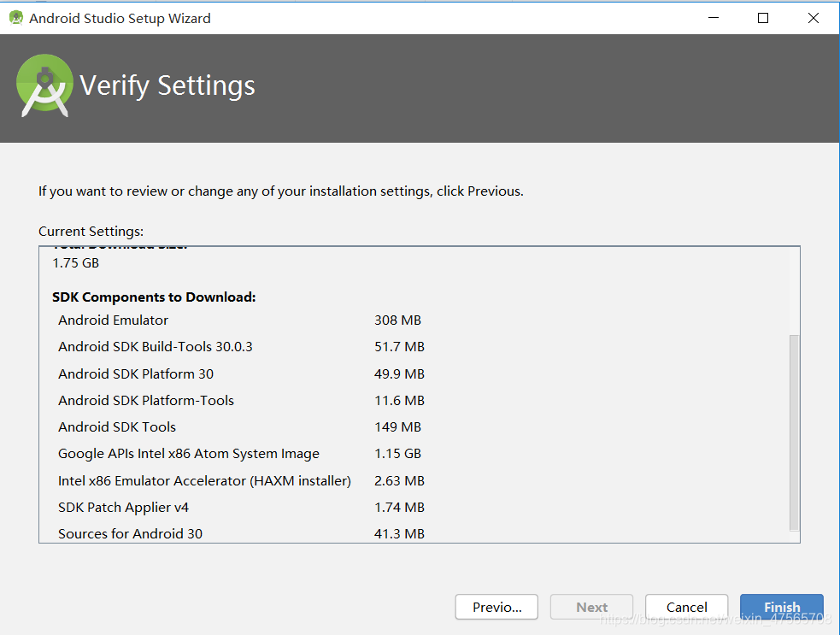
Task: Click the 149 MB size value
Action: click(x=397, y=426)
